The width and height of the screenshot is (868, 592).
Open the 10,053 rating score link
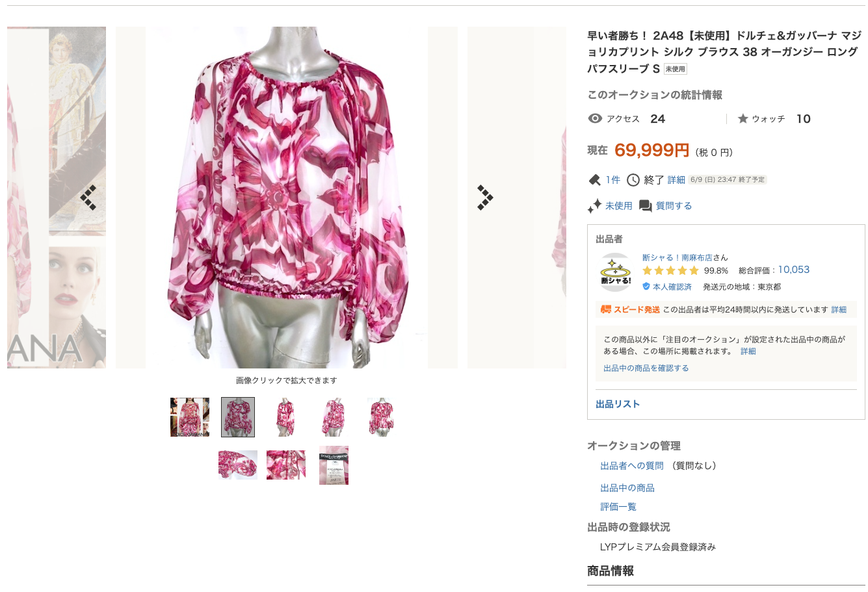[x=794, y=270]
